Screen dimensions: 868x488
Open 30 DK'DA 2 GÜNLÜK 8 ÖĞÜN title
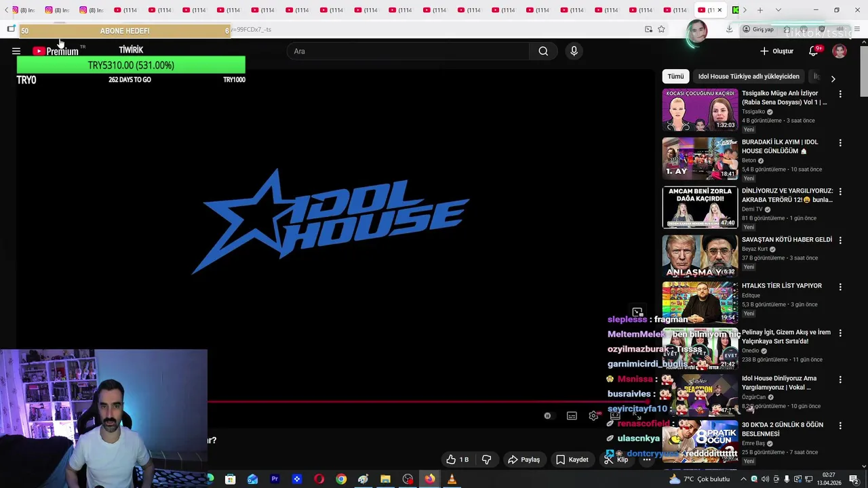point(782,429)
